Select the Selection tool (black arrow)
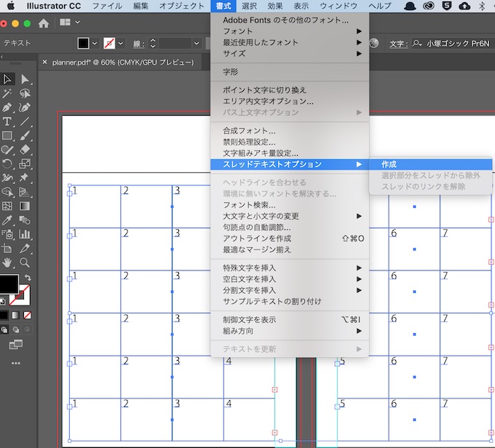Viewport: 495px width, 448px height. click(x=7, y=79)
